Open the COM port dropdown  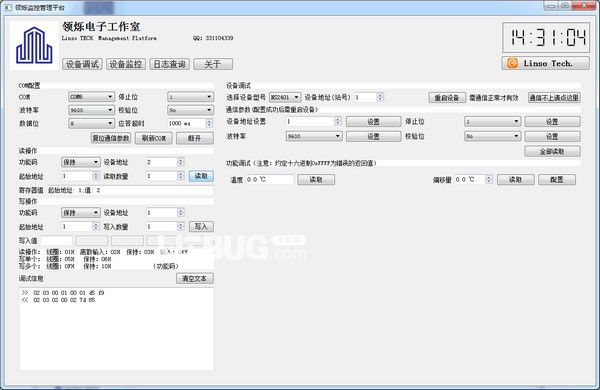[x=91, y=97]
